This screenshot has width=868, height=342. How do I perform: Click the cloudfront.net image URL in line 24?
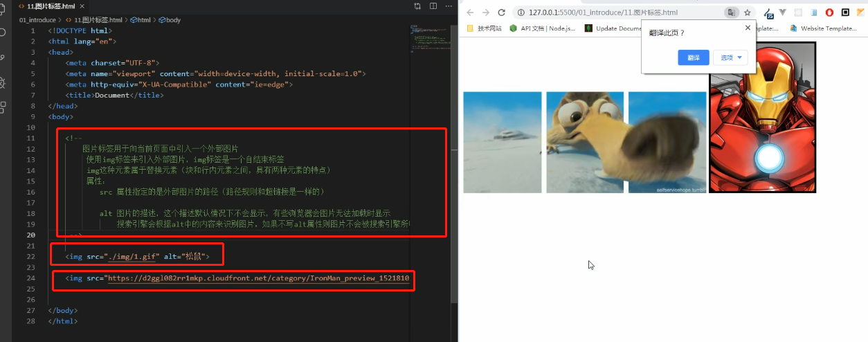pos(258,278)
